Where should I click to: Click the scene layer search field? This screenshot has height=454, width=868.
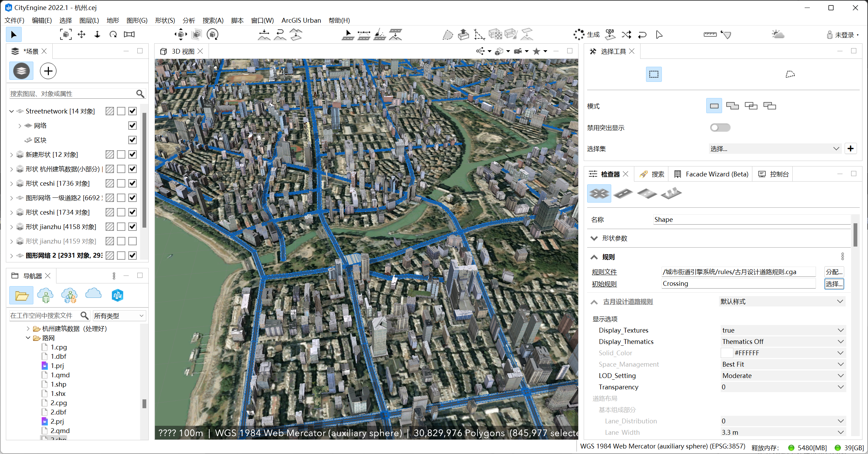tap(72, 94)
